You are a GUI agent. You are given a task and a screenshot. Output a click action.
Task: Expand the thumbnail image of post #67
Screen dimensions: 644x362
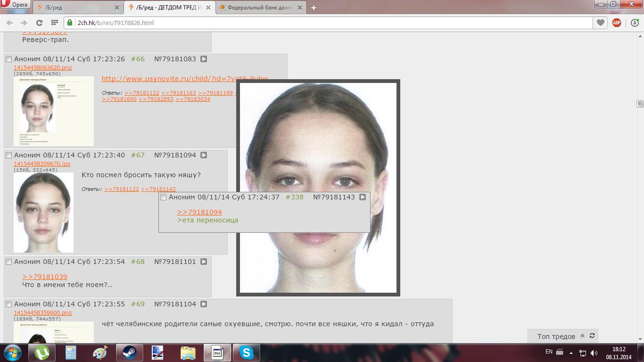click(x=43, y=213)
